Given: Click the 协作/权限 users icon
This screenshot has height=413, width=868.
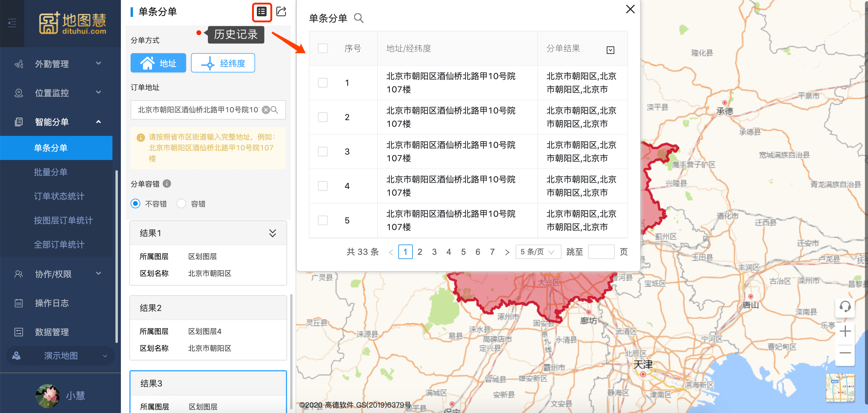Looking at the screenshot, I should pos(19,274).
